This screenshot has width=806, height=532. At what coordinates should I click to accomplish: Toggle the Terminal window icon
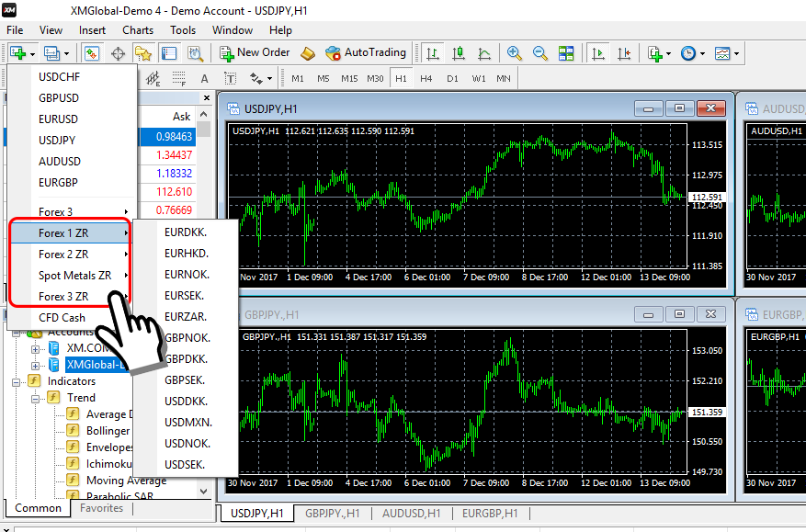pyautogui.click(x=169, y=53)
